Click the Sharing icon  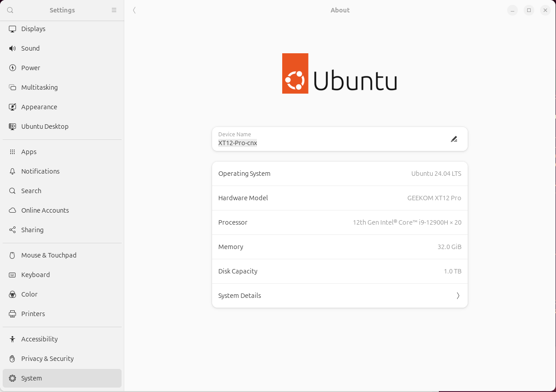coord(12,230)
